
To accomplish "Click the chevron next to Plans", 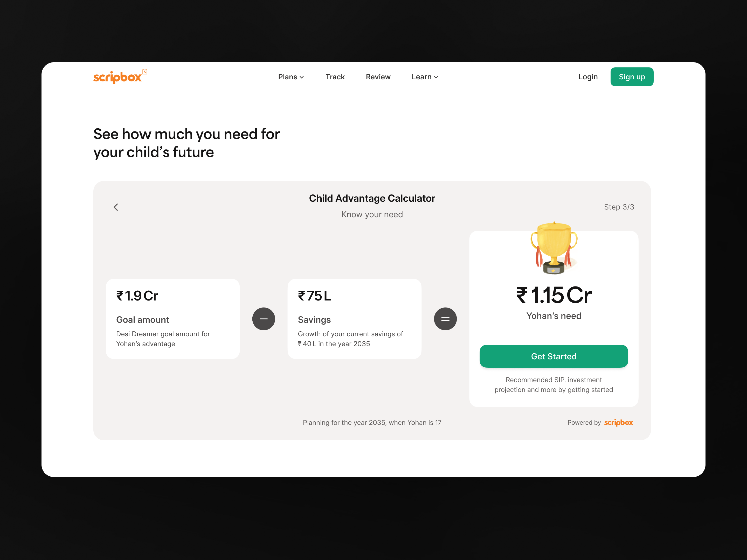I will pos(302,77).
